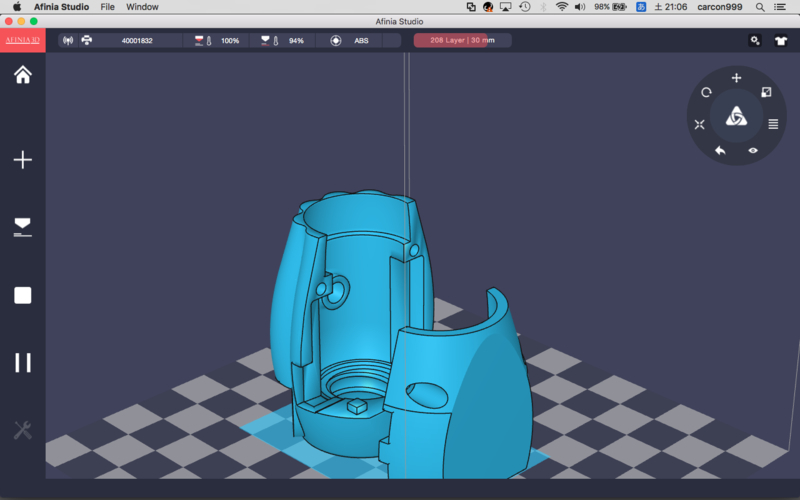
Task: Open Spotlight search icon
Action: coord(760,7)
